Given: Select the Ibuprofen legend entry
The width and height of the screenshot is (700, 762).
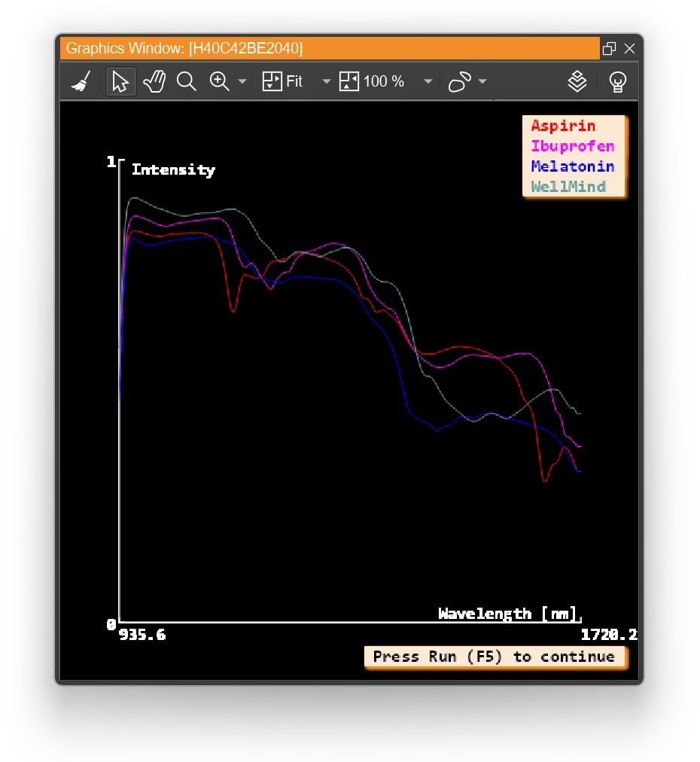Looking at the screenshot, I should coord(573,146).
